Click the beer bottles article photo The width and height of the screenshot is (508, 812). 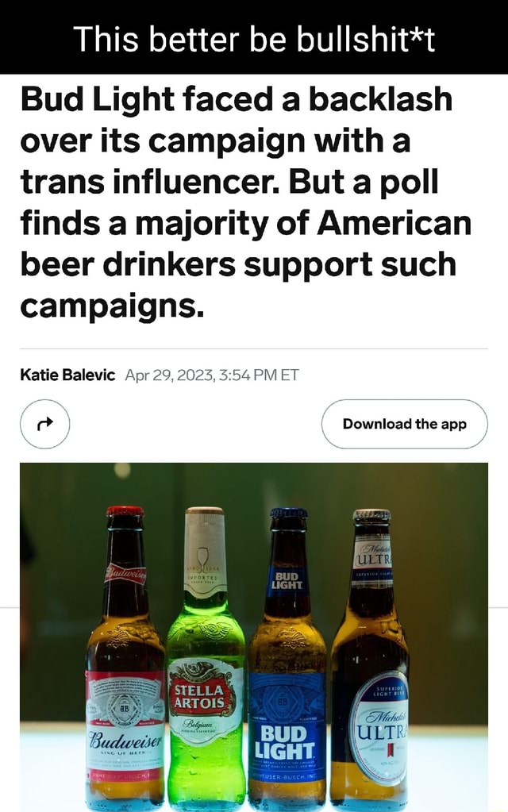point(254,635)
